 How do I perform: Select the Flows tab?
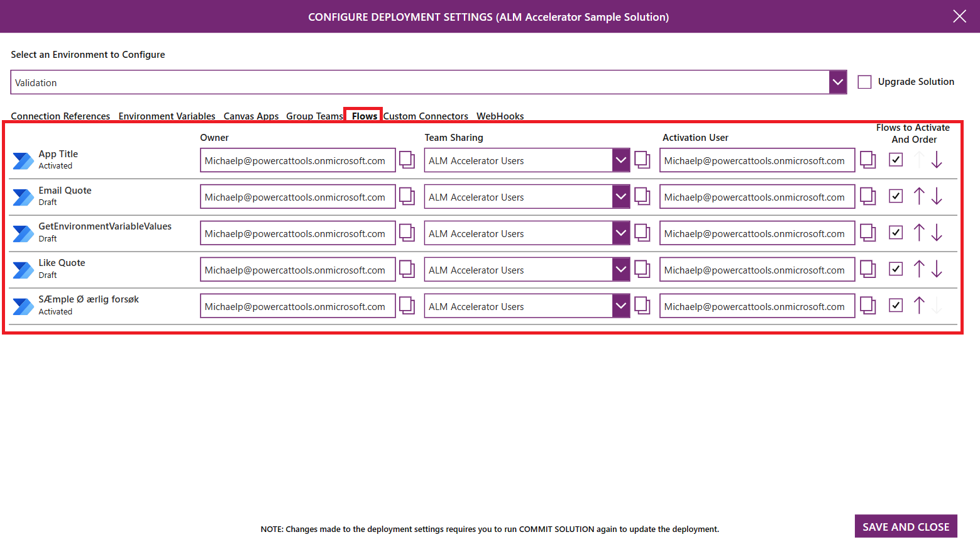(365, 116)
